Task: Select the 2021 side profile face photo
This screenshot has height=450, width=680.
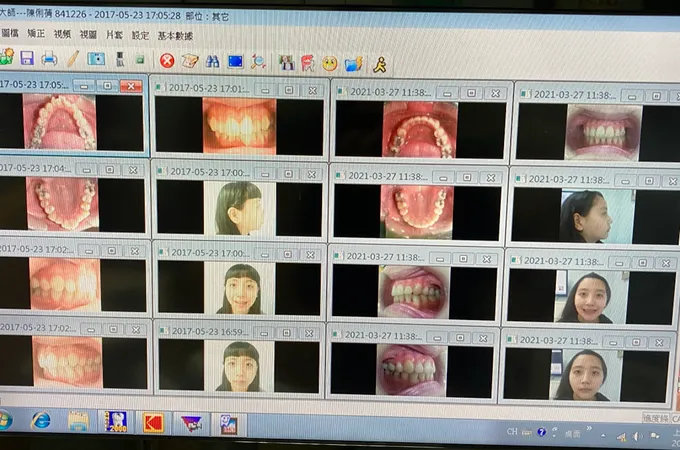Action: 597,216
